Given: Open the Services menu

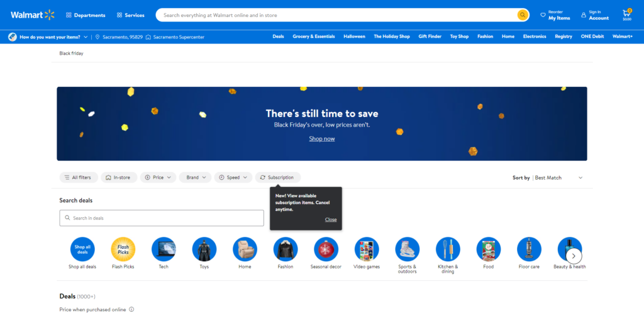Looking at the screenshot, I should click(x=131, y=15).
